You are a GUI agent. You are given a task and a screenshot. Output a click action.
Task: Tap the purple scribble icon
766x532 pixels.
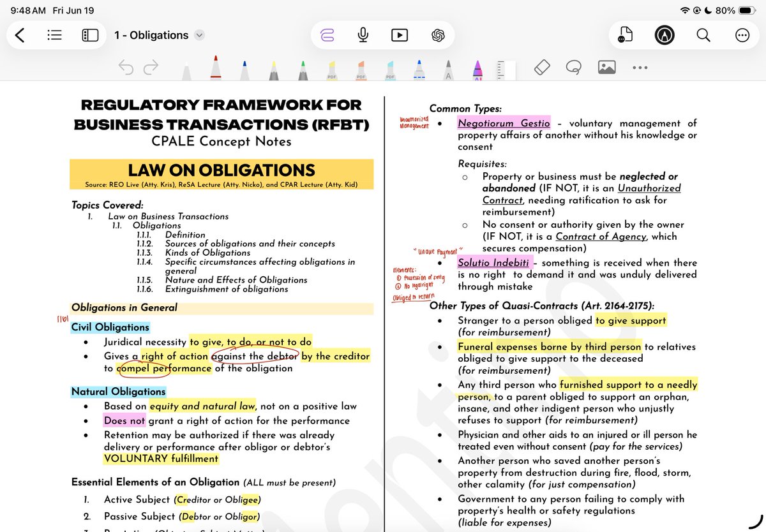[x=327, y=35]
